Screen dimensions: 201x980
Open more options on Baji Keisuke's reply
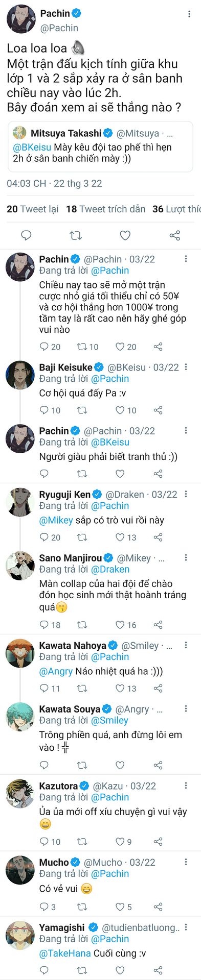186,367
